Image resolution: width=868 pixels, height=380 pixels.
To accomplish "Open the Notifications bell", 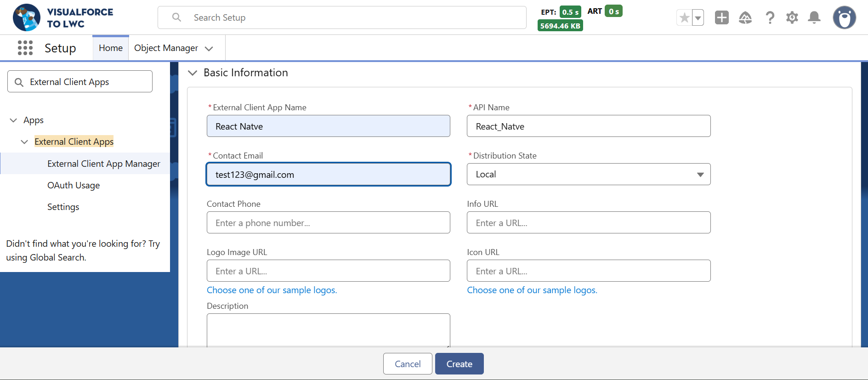I will click(x=814, y=18).
